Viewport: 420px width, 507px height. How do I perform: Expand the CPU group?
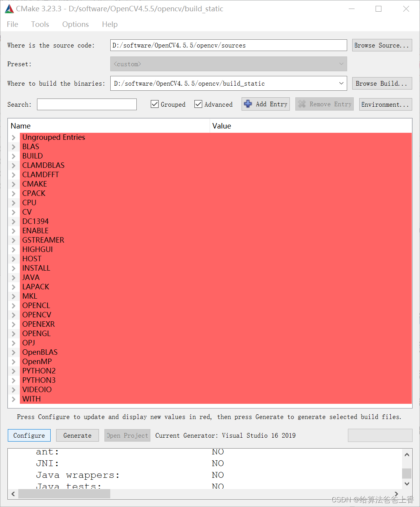click(14, 203)
